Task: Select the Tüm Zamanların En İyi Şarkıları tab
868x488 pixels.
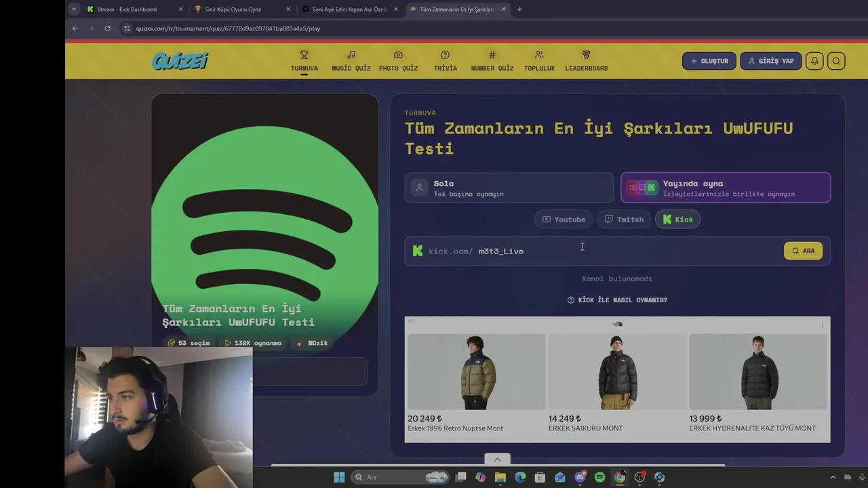Action: click(456, 9)
